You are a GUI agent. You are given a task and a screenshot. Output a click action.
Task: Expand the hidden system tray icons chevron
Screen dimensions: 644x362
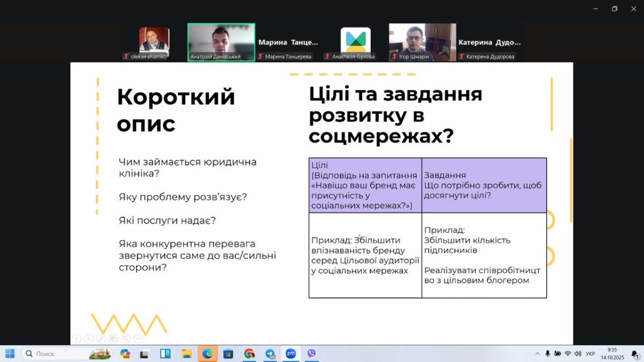pyautogui.click(x=537, y=353)
